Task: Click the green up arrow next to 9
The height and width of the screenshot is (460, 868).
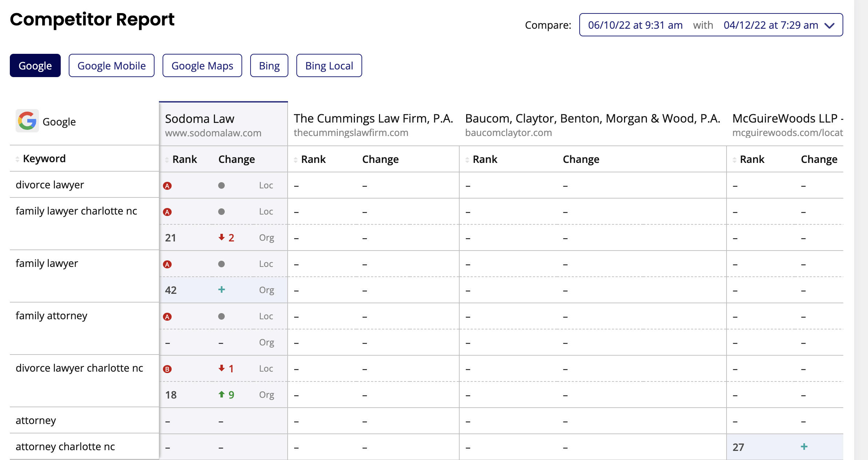Action: 221,394
